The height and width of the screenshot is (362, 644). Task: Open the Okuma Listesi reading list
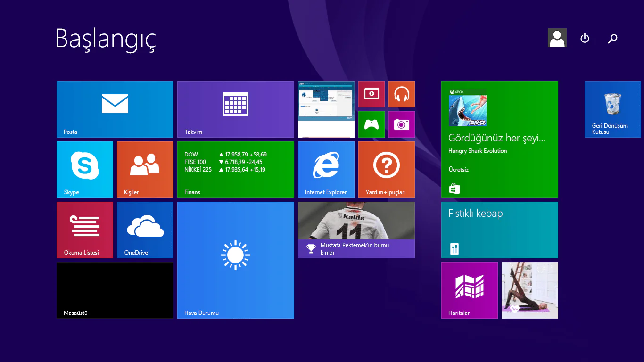[x=84, y=230]
